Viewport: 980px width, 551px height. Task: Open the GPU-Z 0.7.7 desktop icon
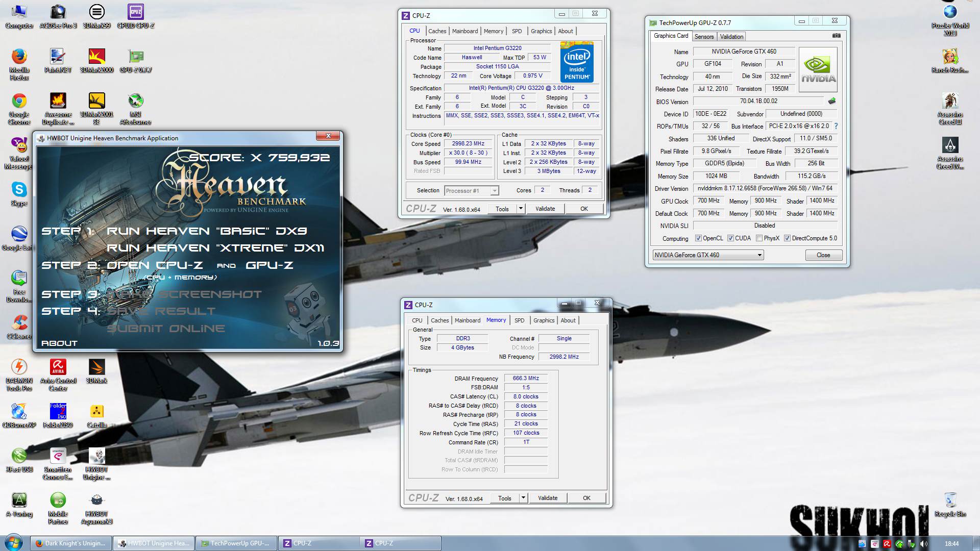pyautogui.click(x=135, y=60)
